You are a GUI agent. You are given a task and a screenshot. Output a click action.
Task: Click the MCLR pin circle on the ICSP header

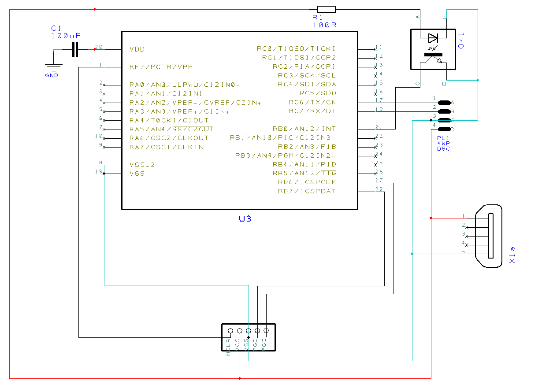230,331
